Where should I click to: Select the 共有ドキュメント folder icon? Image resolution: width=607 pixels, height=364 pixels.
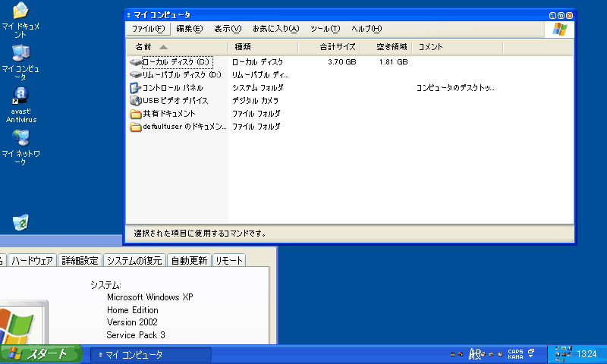(x=136, y=114)
